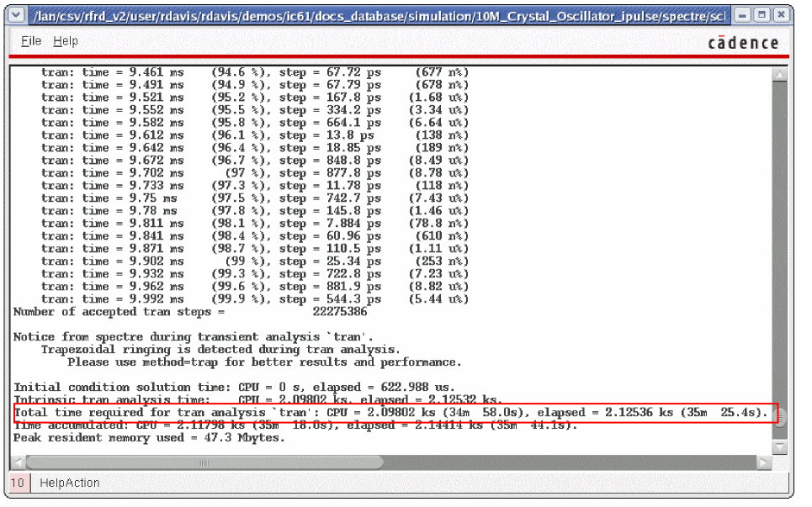Maximize the spectre log window
812x507 pixels.
tap(762, 15)
